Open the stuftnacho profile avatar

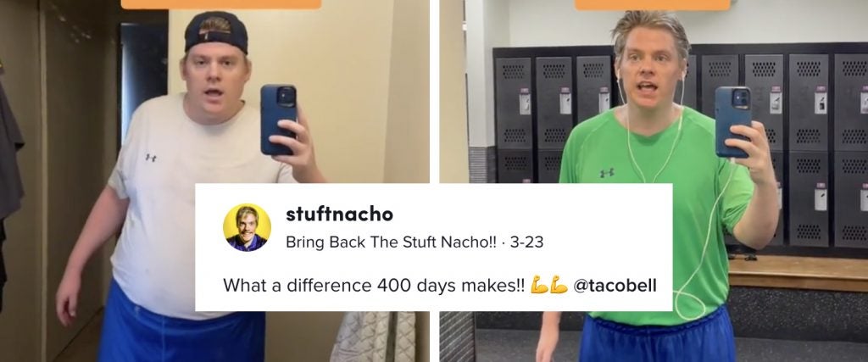click(247, 227)
